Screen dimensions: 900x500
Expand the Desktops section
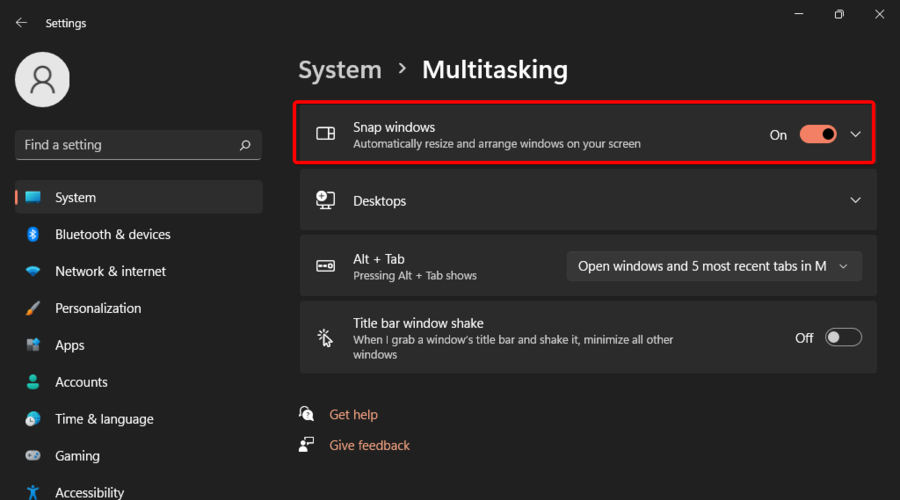pyautogui.click(x=855, y=200)
